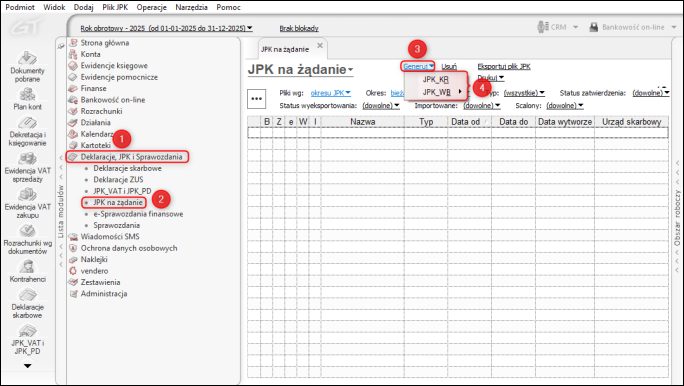Click the Ewidencje księgowe module icon

73,65
